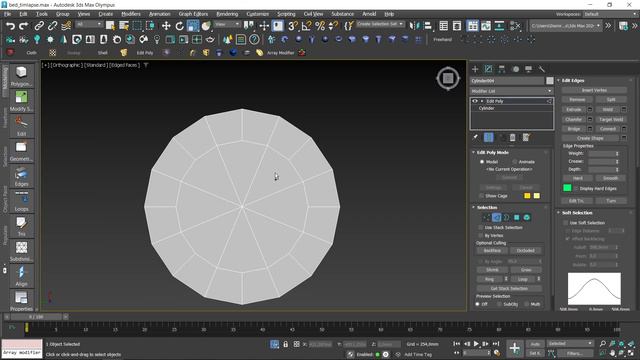Image resolution: width=640 pixels, height=360 pixels.
Task: Select Vertex sub-object level icon
Action: tap(487, 218)
